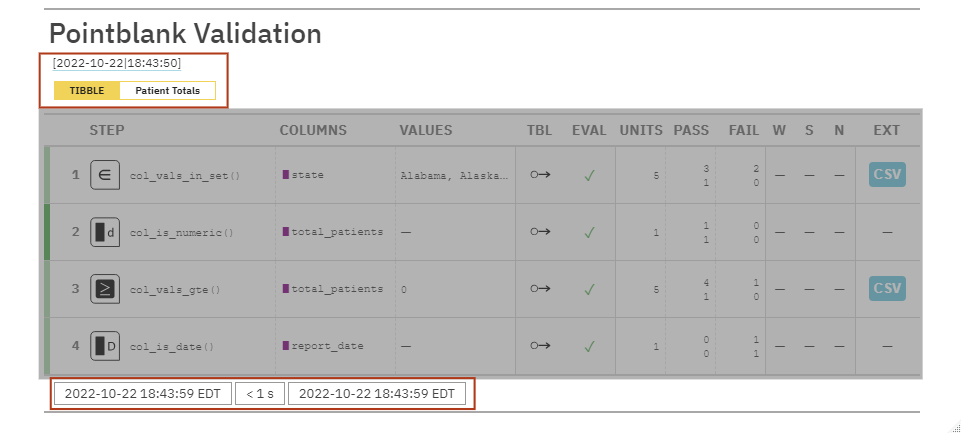Click the col_vals_gte step icon
Viewport: 961px width, 433px height.
(x=104, y=290)
